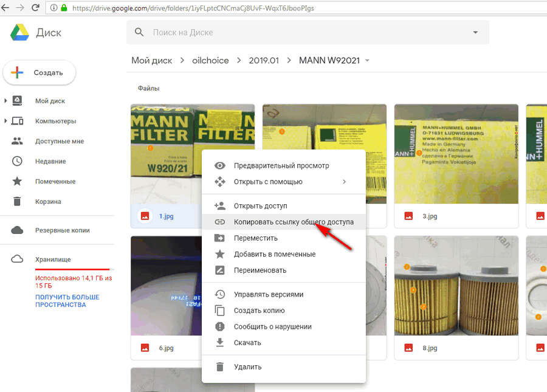Click the oilchoice breadcrumb folder
Screen dimensions: 547x392
[210, 61]
